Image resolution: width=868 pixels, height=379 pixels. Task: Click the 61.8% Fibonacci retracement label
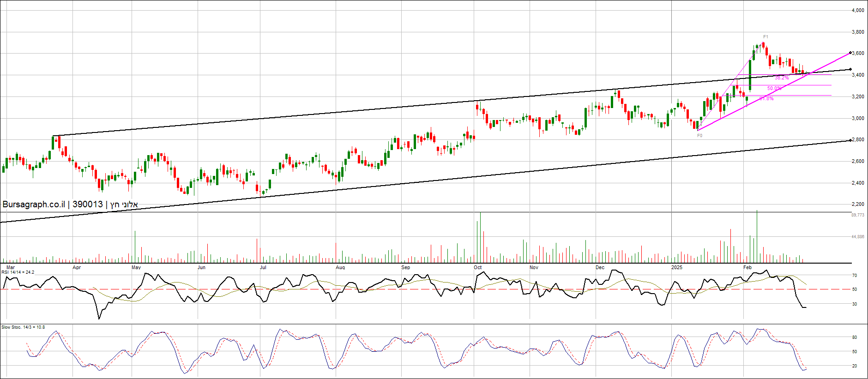pos(766,99)
